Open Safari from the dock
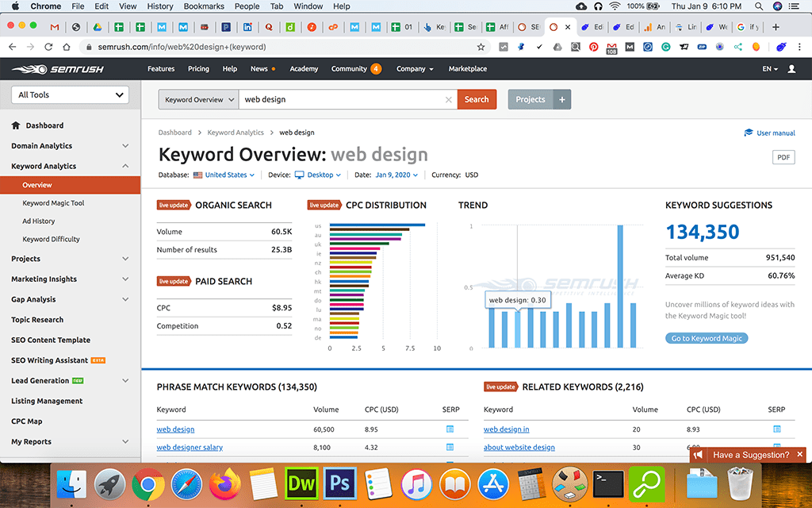Screen dimensions: 812x508 [x=186, y=484]
